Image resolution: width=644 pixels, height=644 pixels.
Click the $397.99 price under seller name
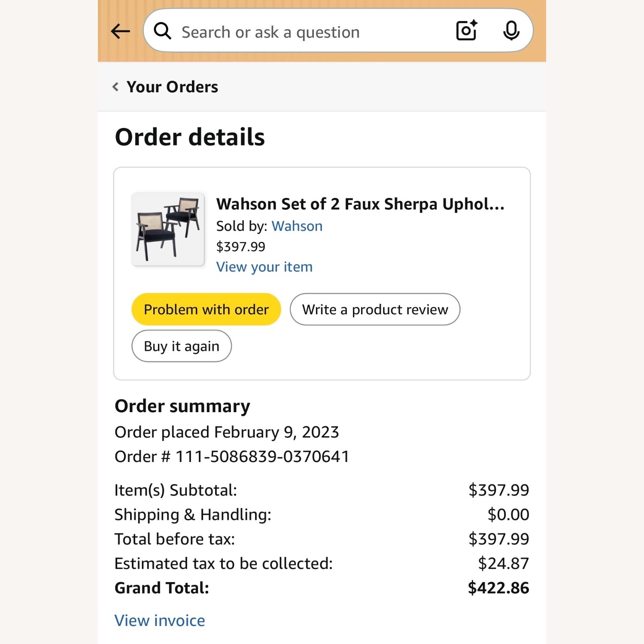point(240,247)
